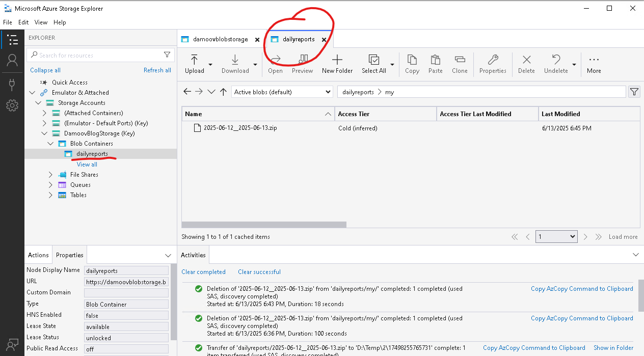Screen dimensions: 644x356
Task: Open Upload dropdown arrow
Action: click(210, 65)
